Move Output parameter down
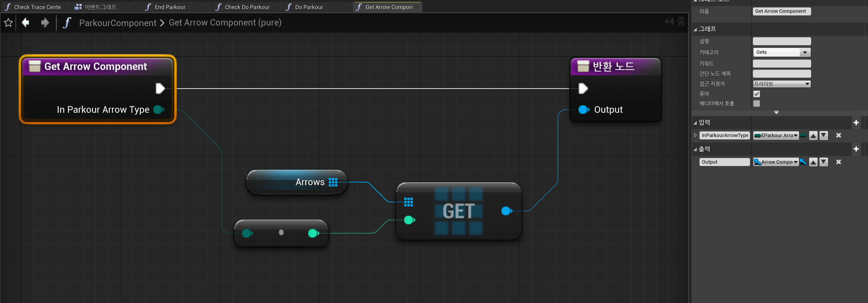This screenshot has height=303, width=868. click(x=824, y=162)
